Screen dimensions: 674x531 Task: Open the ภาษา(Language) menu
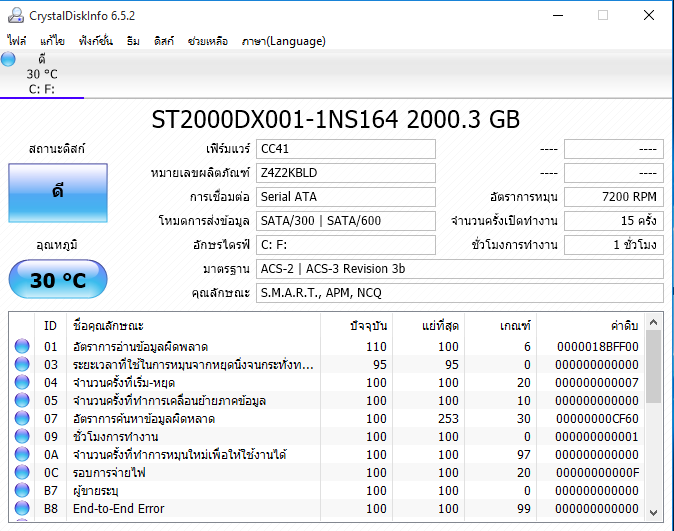click(x=283, y=41)
